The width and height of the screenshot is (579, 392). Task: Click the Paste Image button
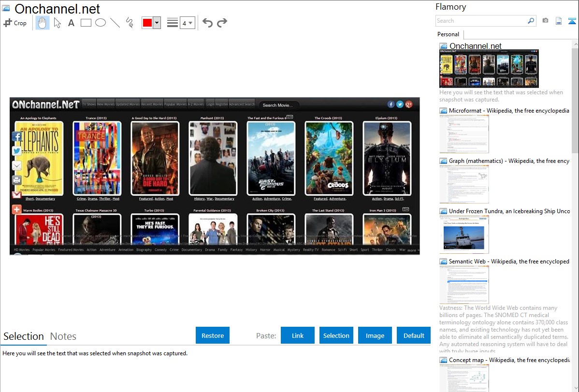coord(375,335)
